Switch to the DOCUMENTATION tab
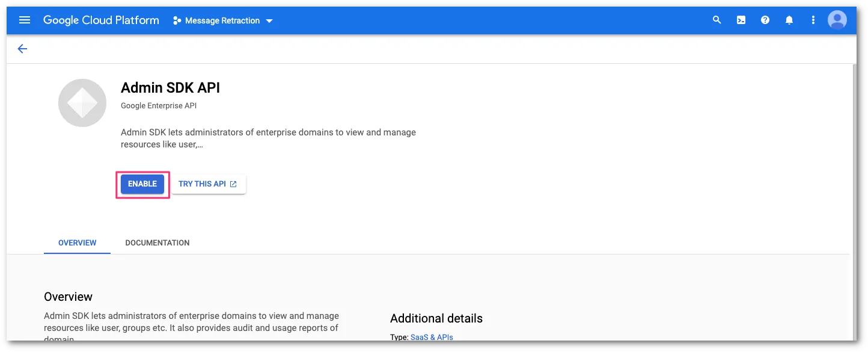Screen dimensions: 868x352 (x=157, y=242)
